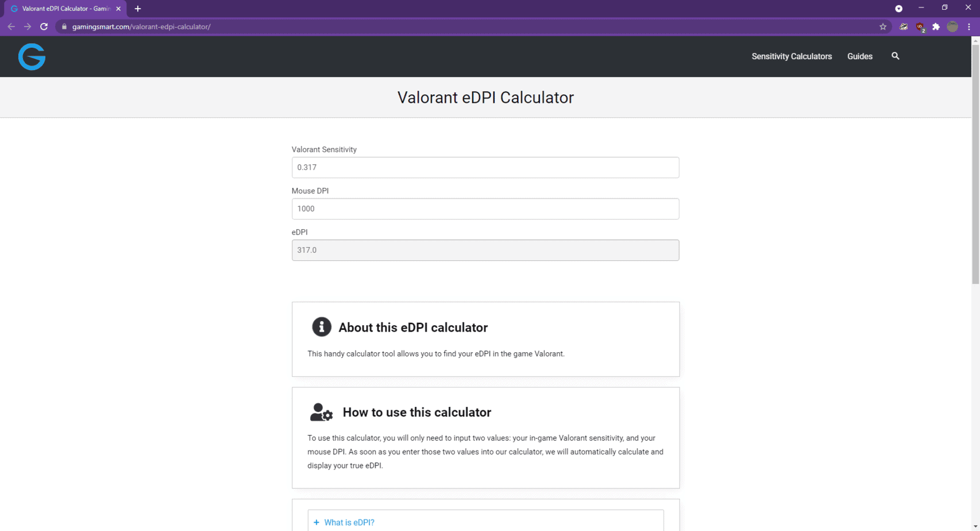Close the Valorant eDPI Calculator tab
Image resolution: width=980 pixels, height=531 pixels.
(118, 9)
